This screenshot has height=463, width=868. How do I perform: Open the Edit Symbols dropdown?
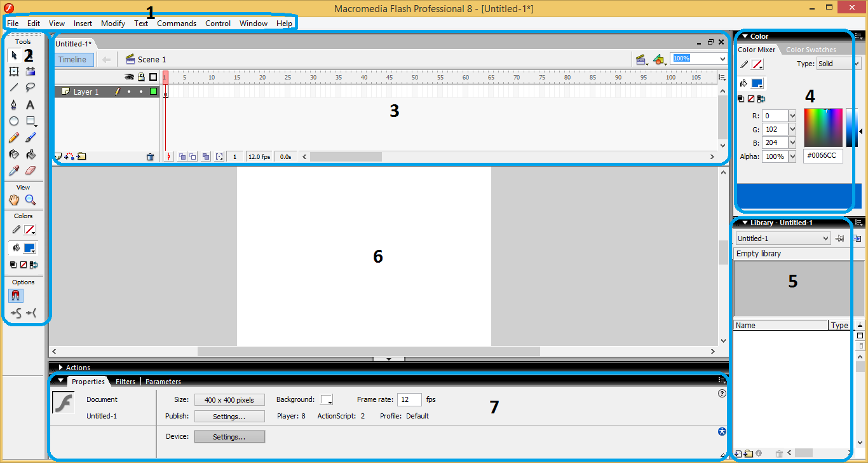click(660, 60)
